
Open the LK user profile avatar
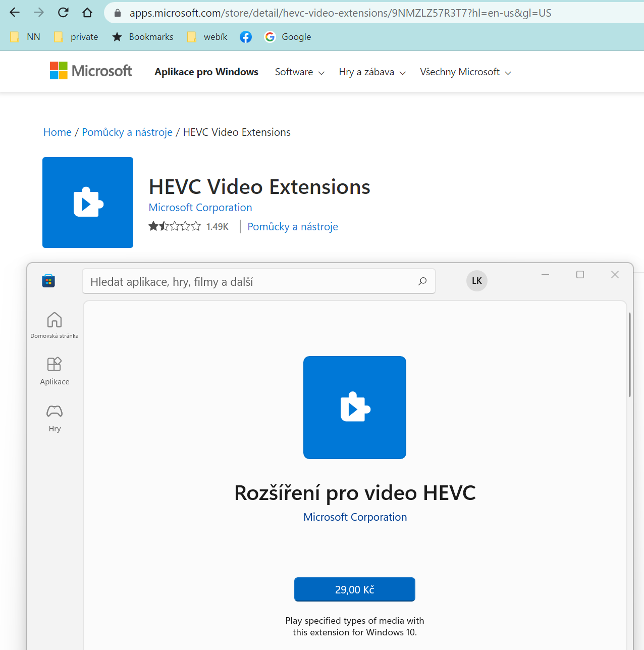coord(476,281)
